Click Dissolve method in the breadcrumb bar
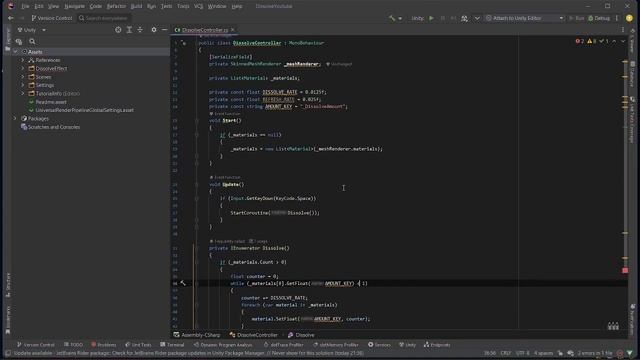640x360 pixels. pos(301,335)
